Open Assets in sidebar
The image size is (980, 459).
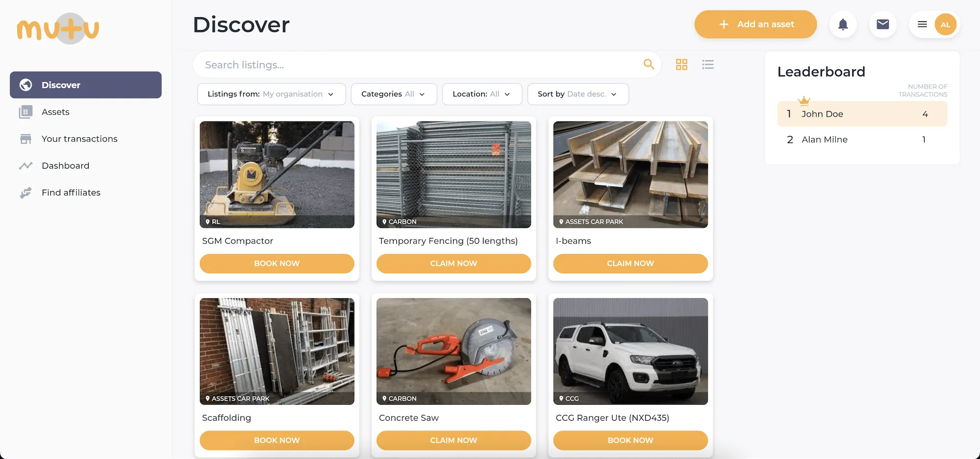click(x=86, y=112)
